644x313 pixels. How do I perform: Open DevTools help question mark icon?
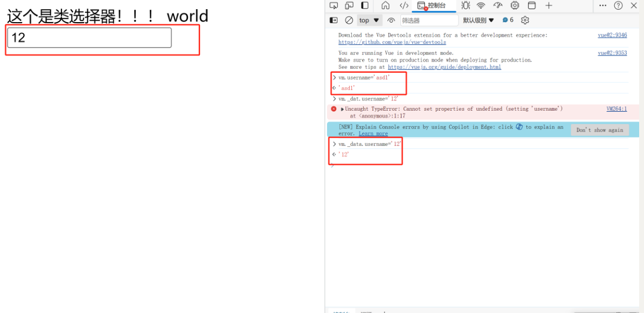618,5
